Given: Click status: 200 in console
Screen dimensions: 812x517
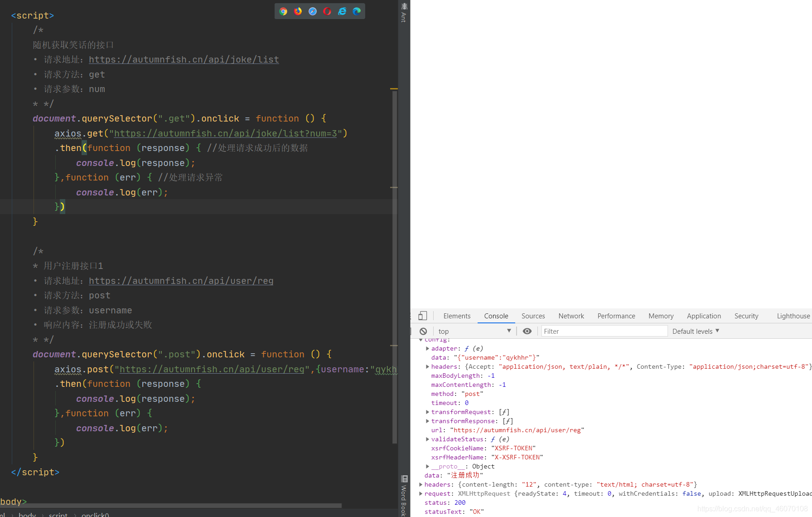Looking at the screenshot, I should (445, 502).
